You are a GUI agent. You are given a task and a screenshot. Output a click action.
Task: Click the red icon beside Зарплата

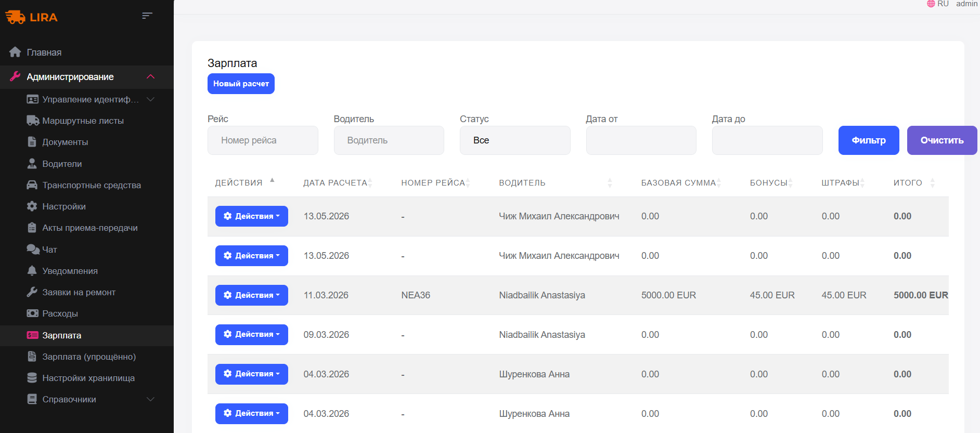(32, 335)
